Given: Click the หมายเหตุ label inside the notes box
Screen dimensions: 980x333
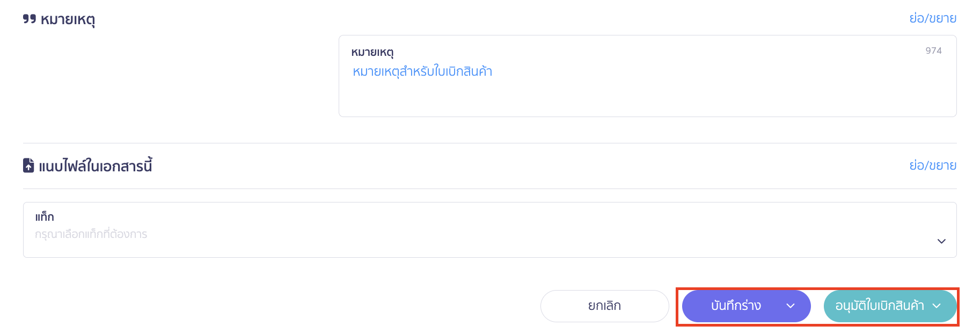Looking at the screenshot, I should [x=374, y=52].
